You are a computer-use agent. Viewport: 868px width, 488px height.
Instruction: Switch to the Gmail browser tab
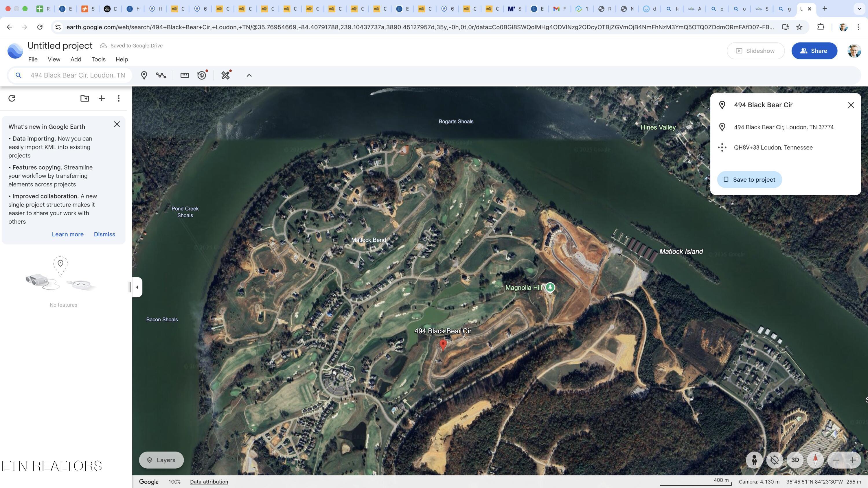560,9
